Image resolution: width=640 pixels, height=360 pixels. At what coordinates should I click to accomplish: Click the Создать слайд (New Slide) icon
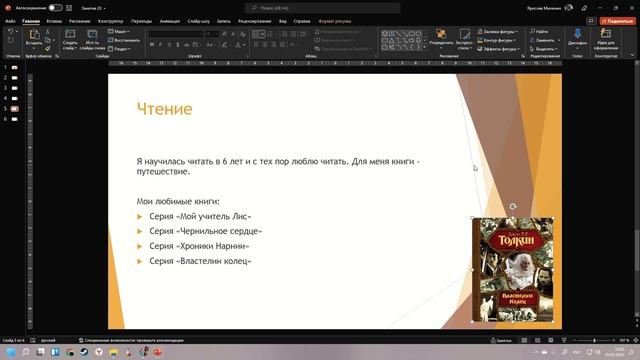[70, 34]
